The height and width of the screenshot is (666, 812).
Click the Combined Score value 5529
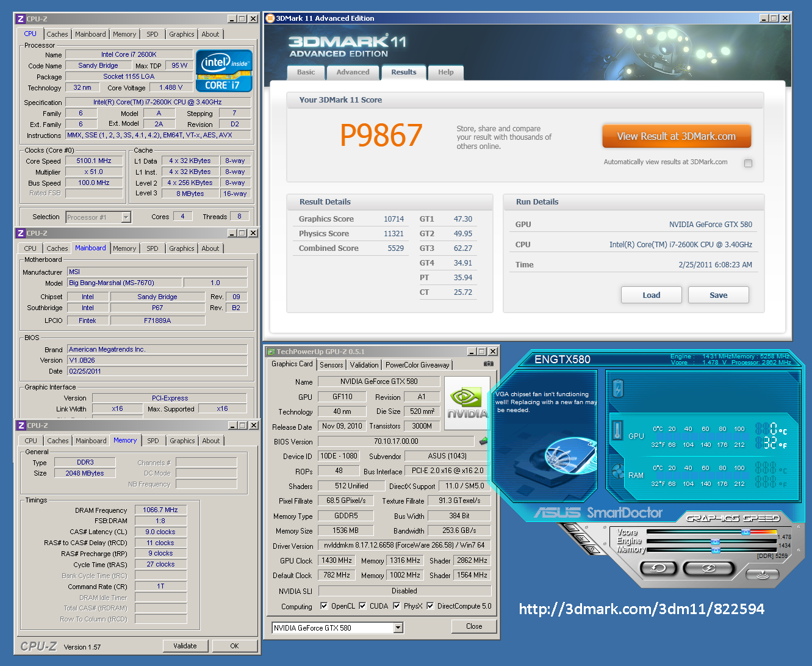tap(396, 248)
